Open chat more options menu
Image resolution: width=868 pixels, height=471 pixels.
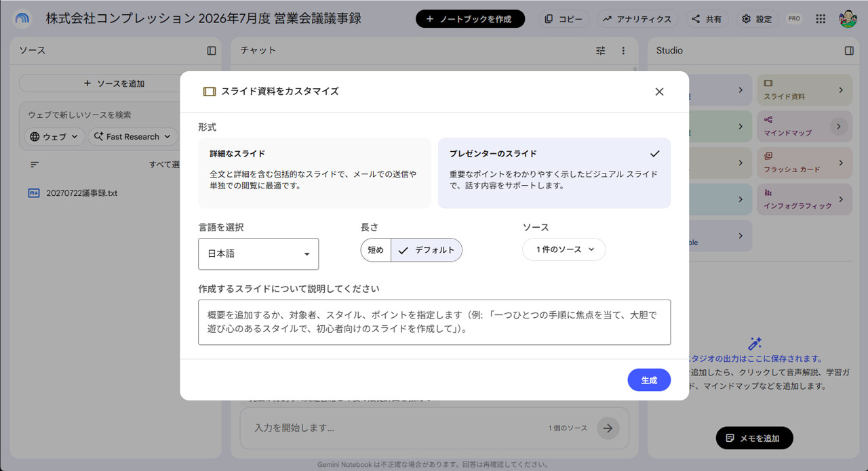tap(623, 51)
